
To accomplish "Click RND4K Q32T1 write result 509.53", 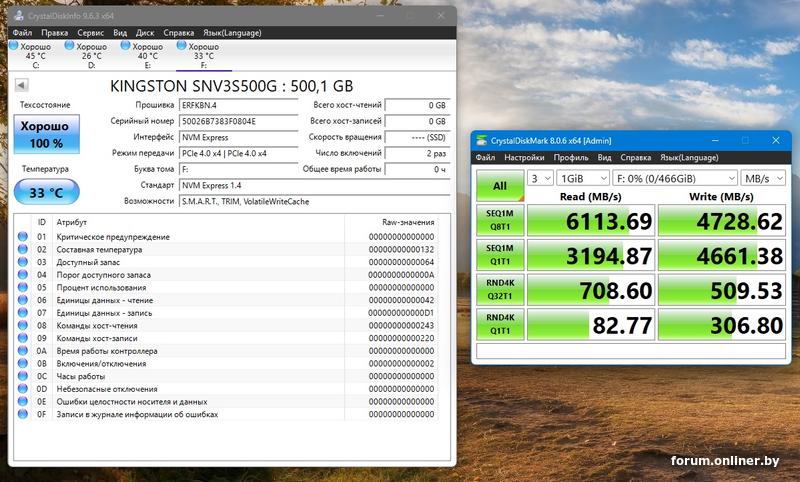I will coord(721,290).
